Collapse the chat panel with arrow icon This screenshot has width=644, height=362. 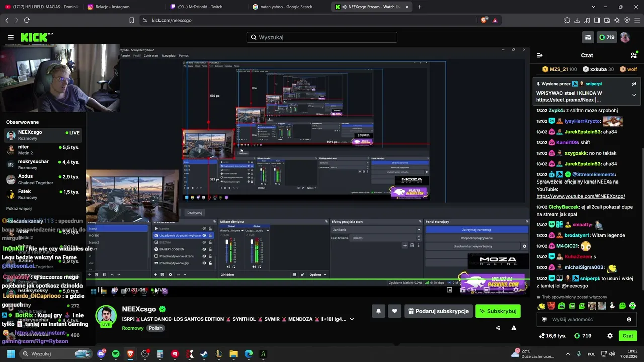(x=540, y=55)
